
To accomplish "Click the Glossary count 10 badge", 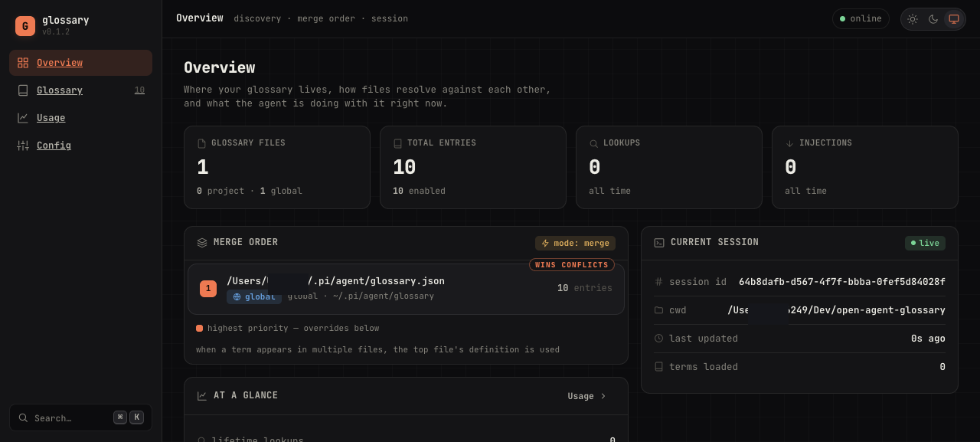I will [139, 90].
